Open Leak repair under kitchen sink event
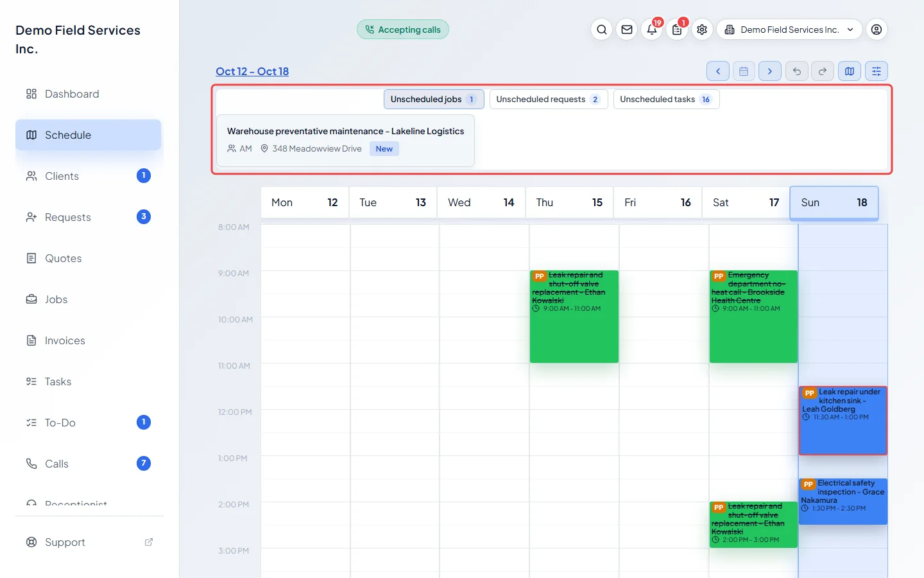Viewport: 924px width, 578px height. (x=843, y=421)
